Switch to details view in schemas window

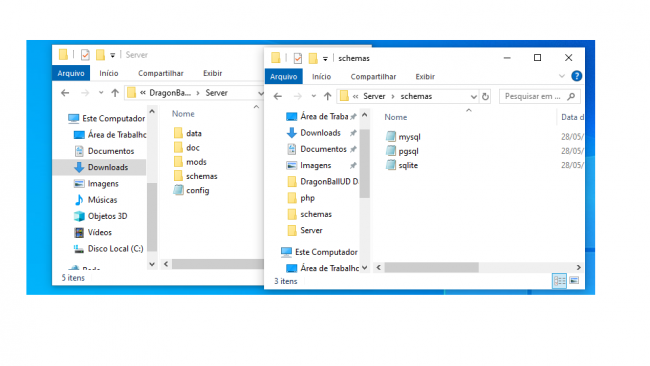pyautogui.click(x=559, y=281)
